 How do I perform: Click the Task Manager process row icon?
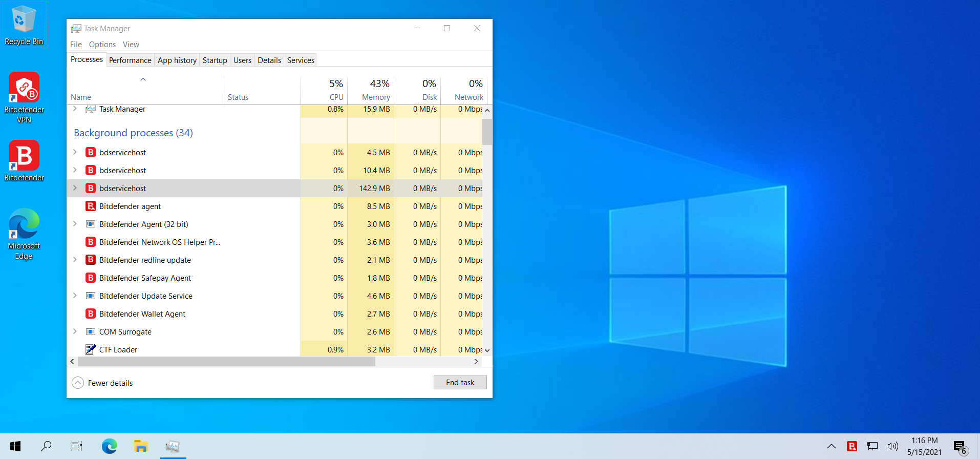click(x=91, y=109)
